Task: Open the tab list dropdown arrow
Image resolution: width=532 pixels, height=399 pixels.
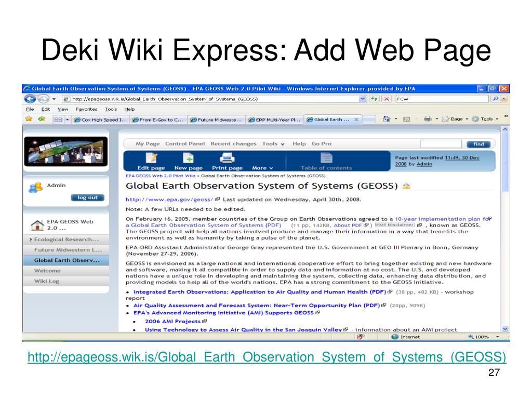Action: pyautogui.click(x=67, y=120)
